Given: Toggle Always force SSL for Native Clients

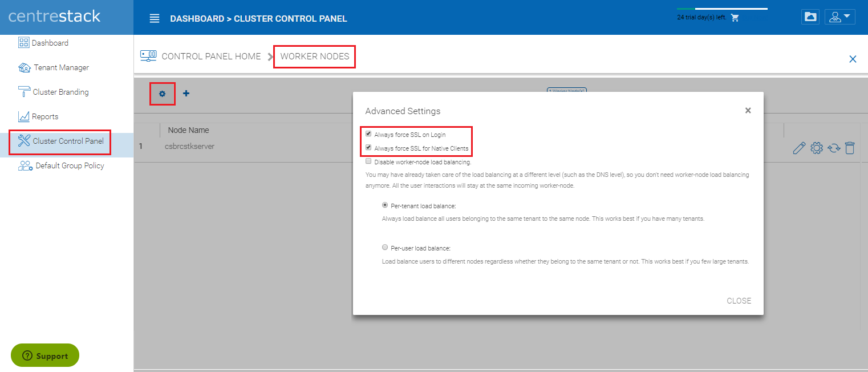Looking at the screenshot, I should click(368, 148).
